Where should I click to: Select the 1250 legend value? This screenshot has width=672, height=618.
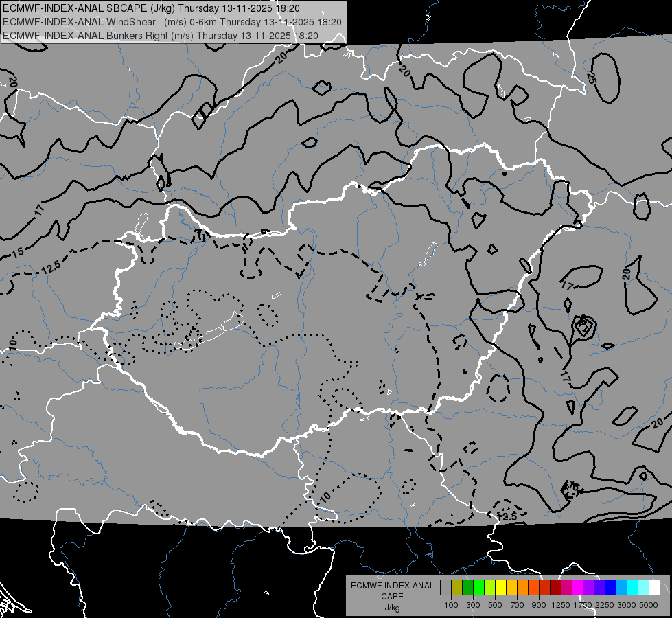click(x=561, y=605)
